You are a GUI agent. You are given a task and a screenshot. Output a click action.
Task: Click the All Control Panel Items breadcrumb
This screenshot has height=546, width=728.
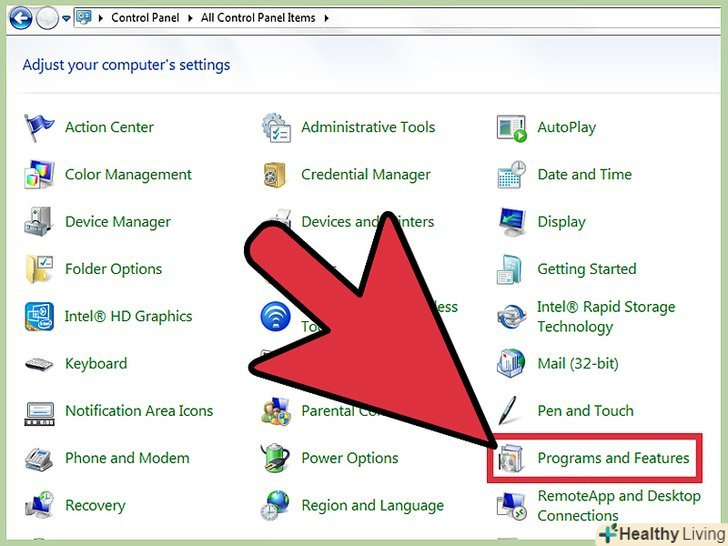(258, 18)
